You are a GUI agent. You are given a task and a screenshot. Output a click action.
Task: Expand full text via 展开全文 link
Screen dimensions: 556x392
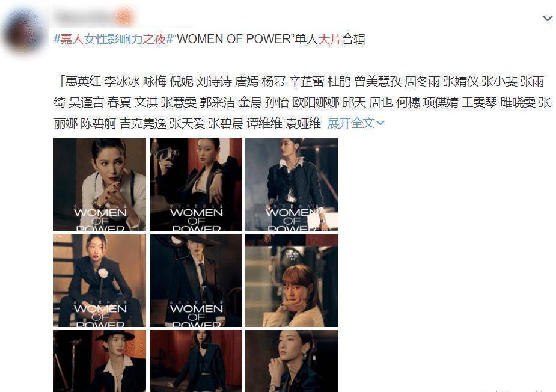350,123
